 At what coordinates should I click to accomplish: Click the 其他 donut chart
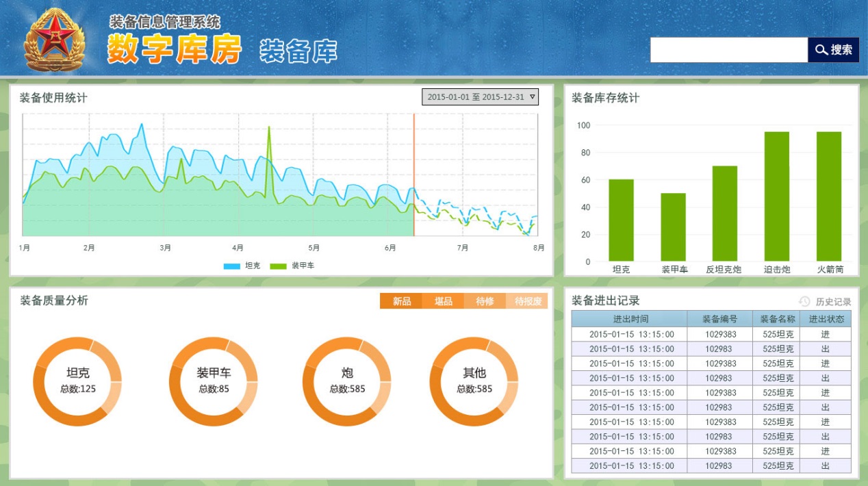[x=474, y=381]
